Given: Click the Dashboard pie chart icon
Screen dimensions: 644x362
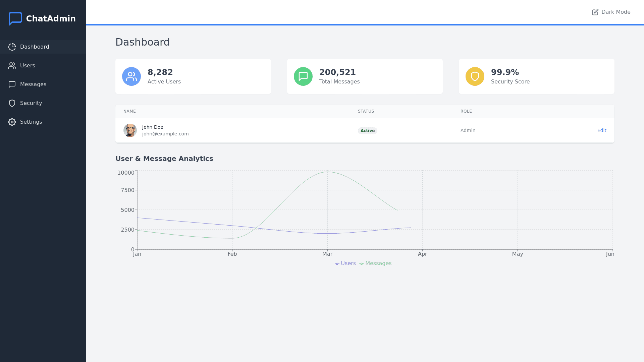Looking at the screenshot, I should [x=12, y=47].
